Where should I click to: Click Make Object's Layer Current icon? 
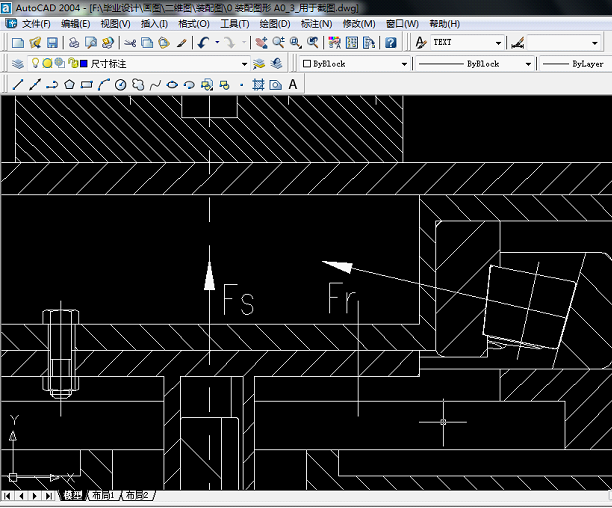[258, 64]
